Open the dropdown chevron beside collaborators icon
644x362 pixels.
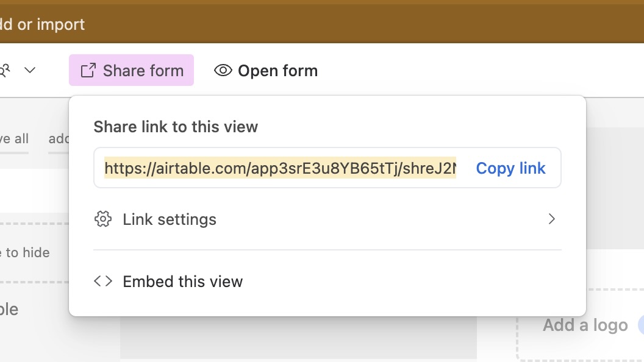click(30, 71)
